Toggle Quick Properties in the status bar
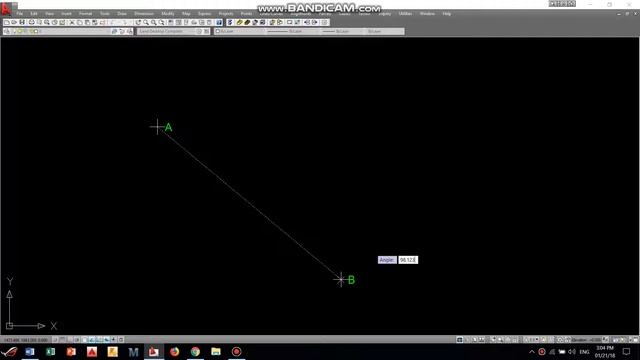Viewport: 640px width, 360px height. tap(121, 340)
